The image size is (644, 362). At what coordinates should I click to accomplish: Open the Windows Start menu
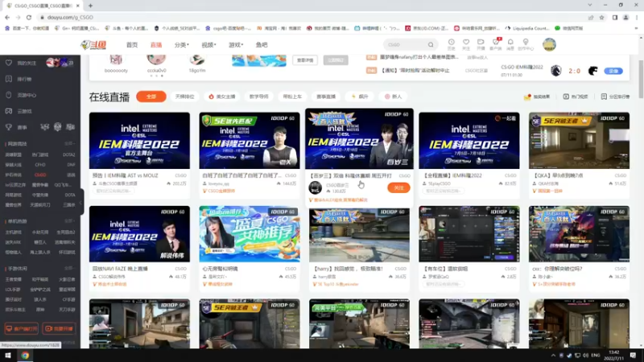[8, 356]
